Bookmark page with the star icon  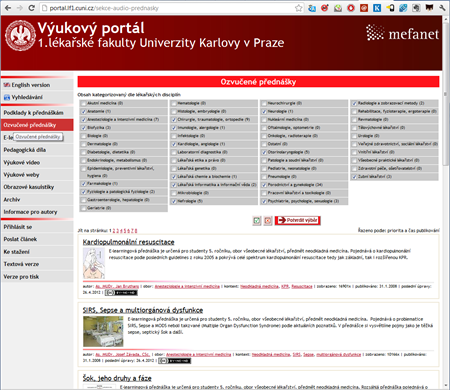(x=299, y=8)
